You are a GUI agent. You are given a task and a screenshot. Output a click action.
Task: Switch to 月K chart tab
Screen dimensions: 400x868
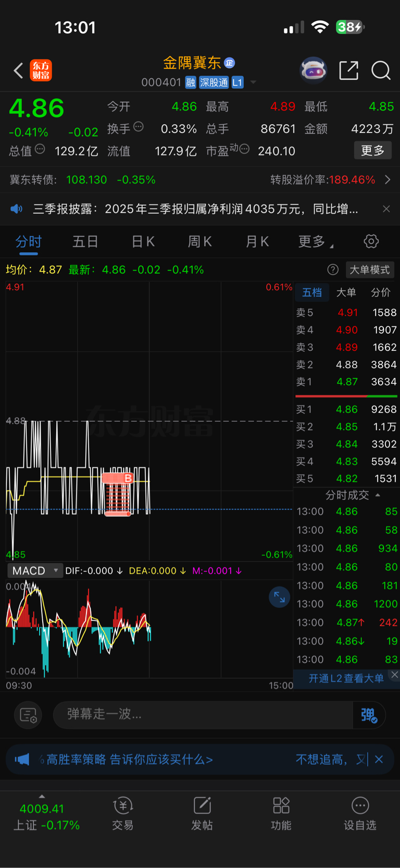coord(257,242)
